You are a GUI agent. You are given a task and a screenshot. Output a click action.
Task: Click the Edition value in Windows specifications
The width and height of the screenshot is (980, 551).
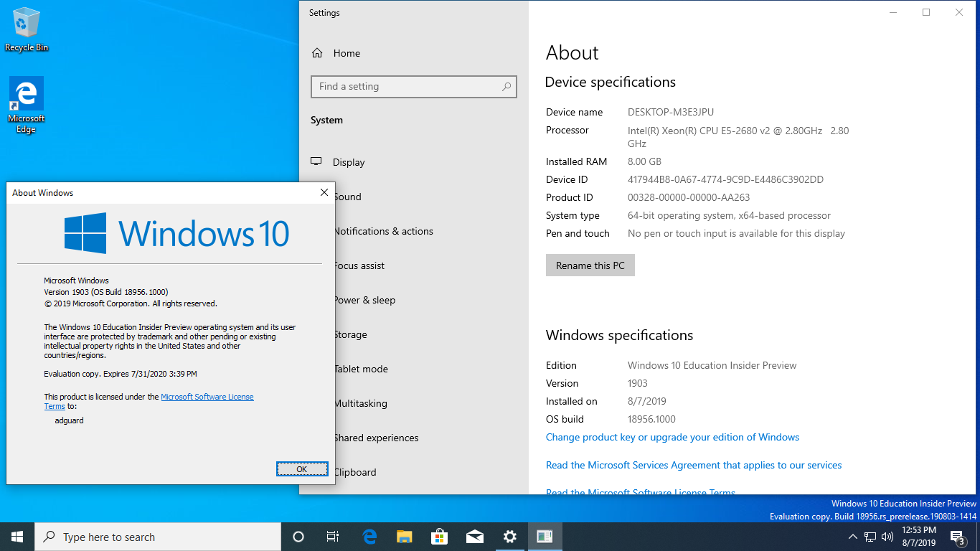tap(712, 365)
